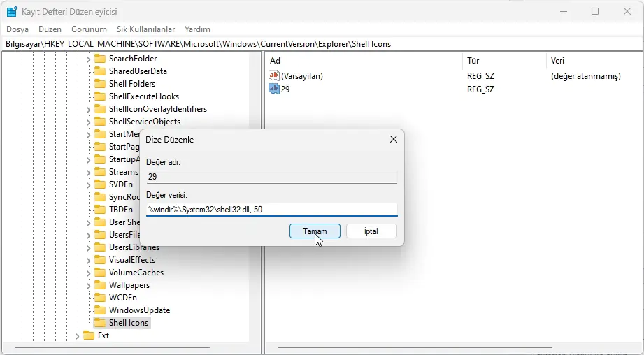Click the VisualEffects folder icon
The image size is (644, 355).
[x=100, y=260]
